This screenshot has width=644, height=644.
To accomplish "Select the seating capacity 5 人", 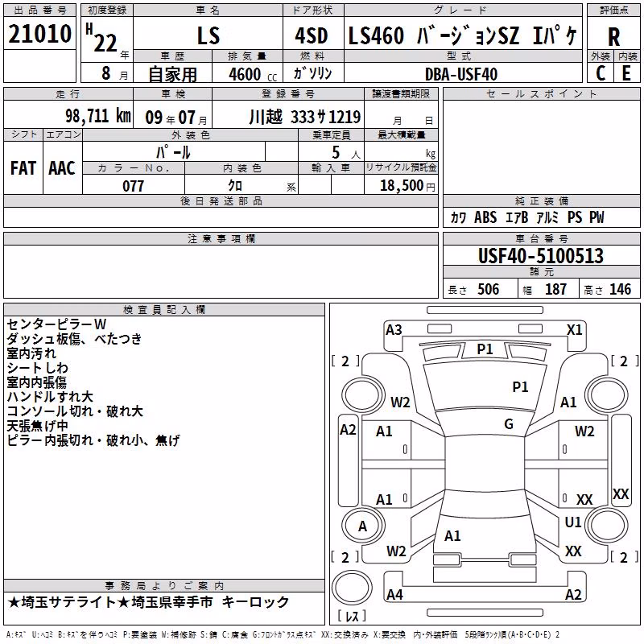I will point(345,152).
